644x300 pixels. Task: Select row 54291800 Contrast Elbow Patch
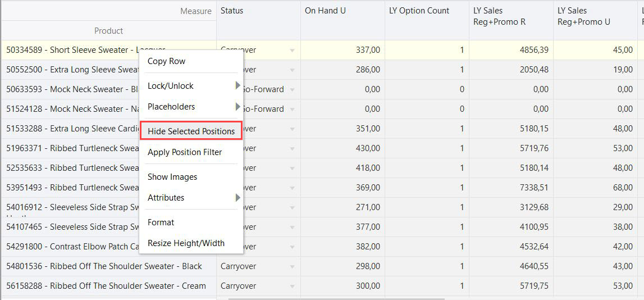(x=109, y=247)
